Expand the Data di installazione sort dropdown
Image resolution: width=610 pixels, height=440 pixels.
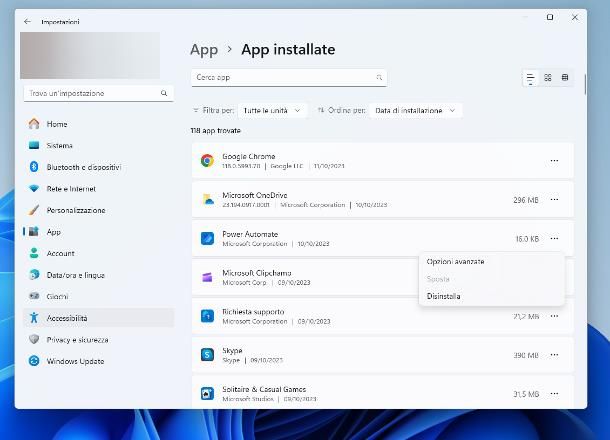click(415, 110)
